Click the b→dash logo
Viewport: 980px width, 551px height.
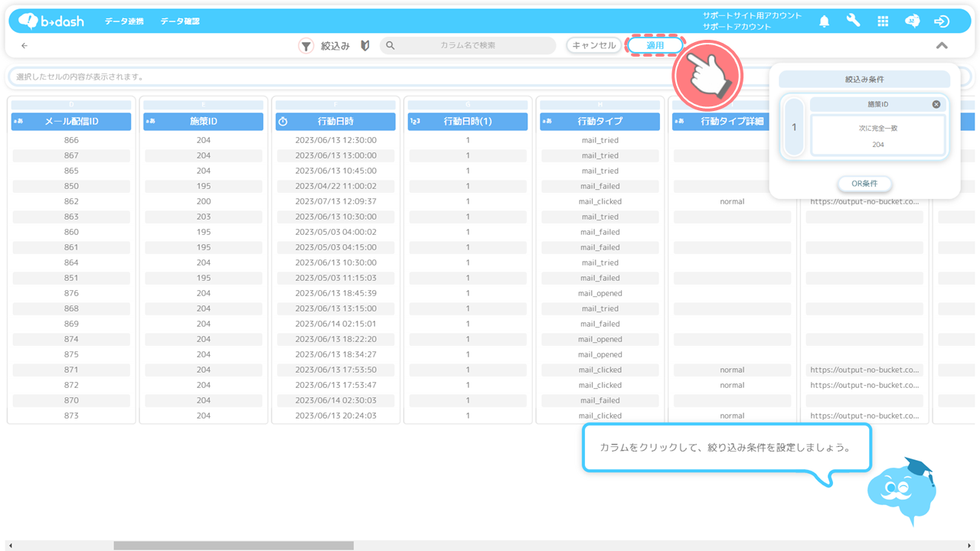(x=51, y=21)
